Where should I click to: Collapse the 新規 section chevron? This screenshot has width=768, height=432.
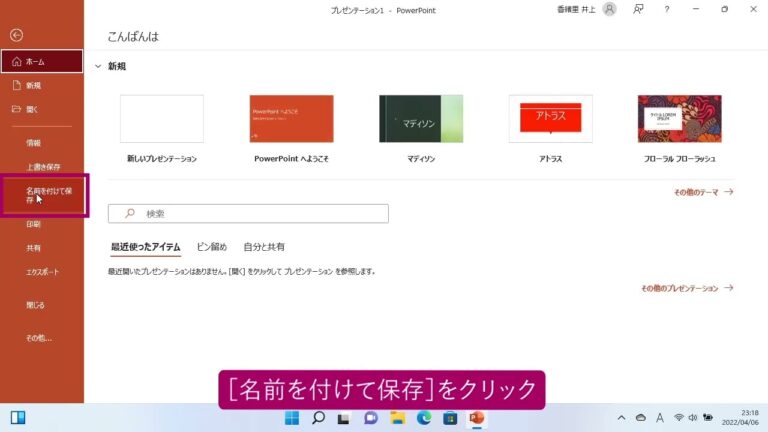coord(98,66)
